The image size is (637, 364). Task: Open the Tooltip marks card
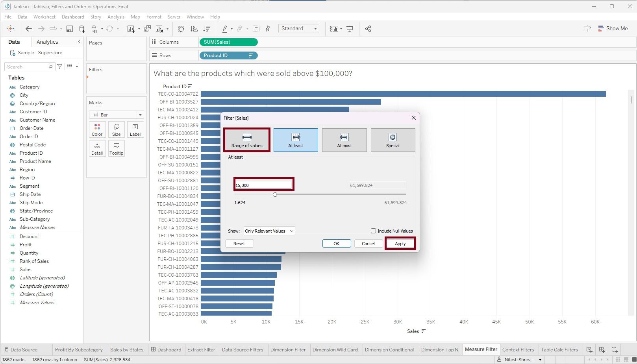pyautogui.click(x=117, y=149)
